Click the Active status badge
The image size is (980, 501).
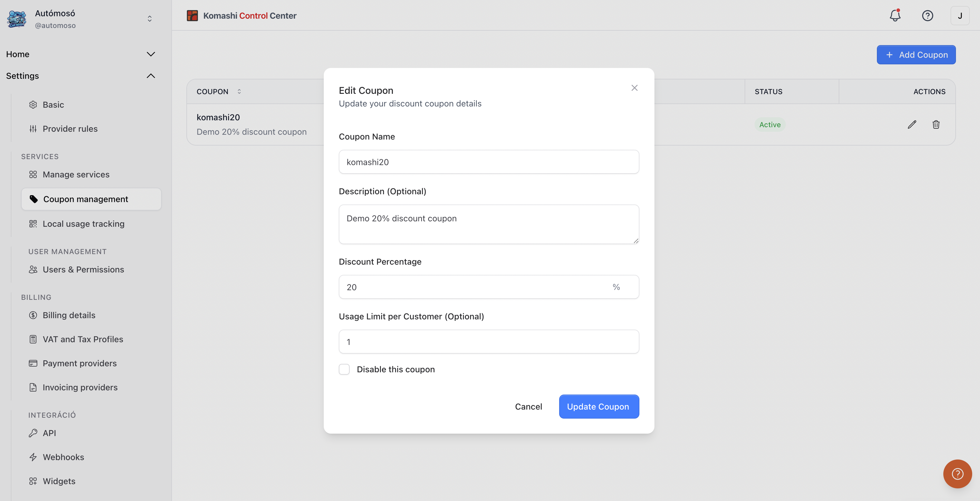[770, 124]
